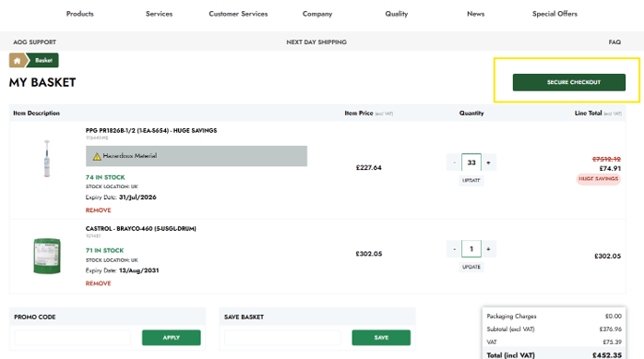Screen dimensions: 644x359
Task: Click the Hazardous Material warning icon
Action: click(97, 156)
